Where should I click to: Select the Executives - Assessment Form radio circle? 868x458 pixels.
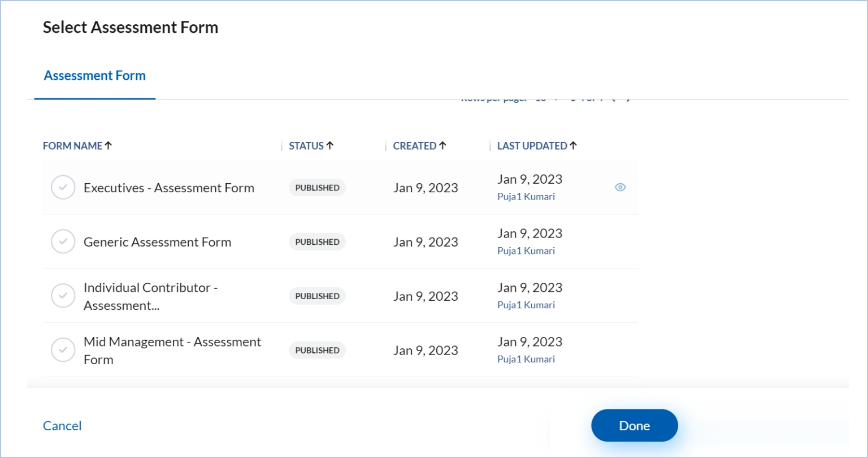click(x=63, y=188)
